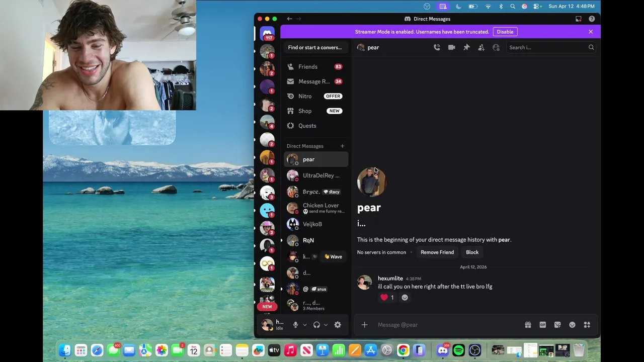Toggle macOS Focus moon in menu bar
This screenshot has width=644, height=362.
pyautogui.click(x=458, y=6)
